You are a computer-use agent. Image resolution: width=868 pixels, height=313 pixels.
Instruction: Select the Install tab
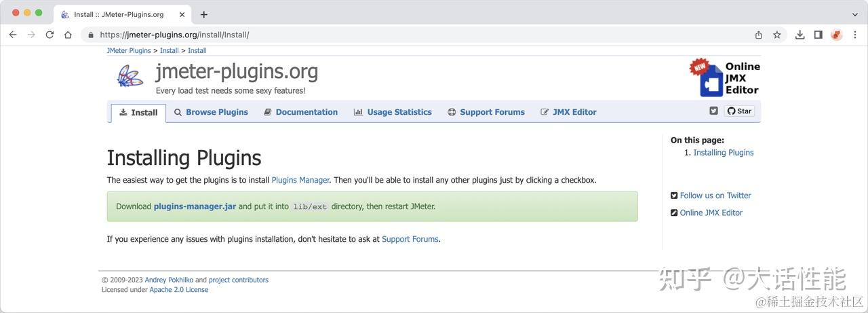click(138, 113)
